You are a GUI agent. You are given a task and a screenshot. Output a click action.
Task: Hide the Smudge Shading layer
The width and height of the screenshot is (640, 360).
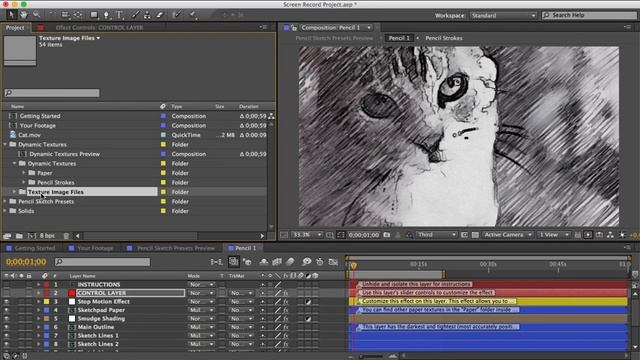tap(7, 319)
